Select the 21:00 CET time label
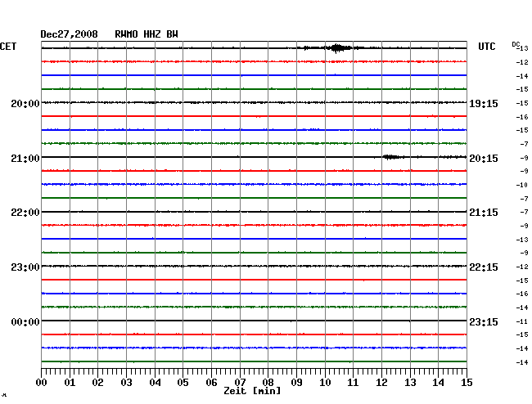532x404 pixels. pos(25,159)
